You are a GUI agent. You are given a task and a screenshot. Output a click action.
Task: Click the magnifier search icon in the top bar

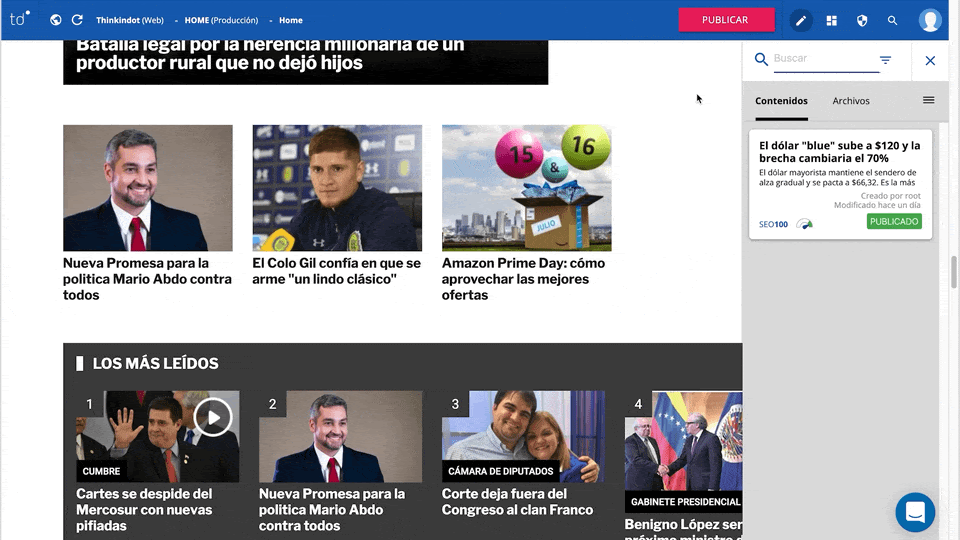pos(893,21)
